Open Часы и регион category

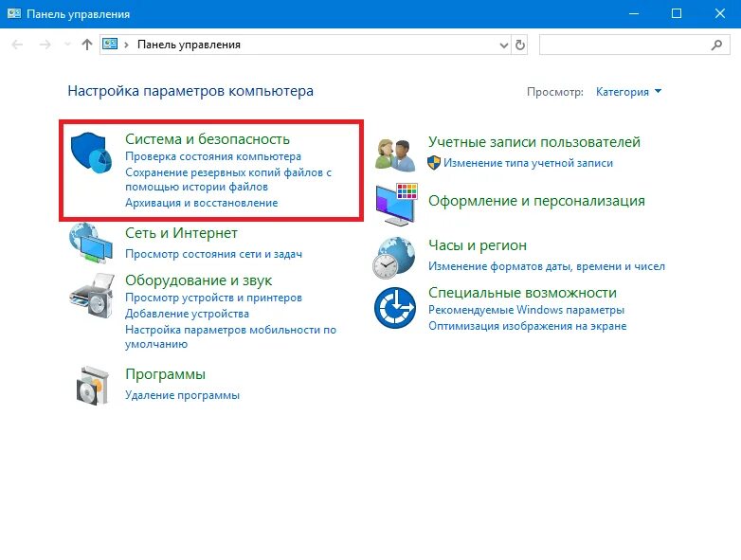click(x=478, y=245)
